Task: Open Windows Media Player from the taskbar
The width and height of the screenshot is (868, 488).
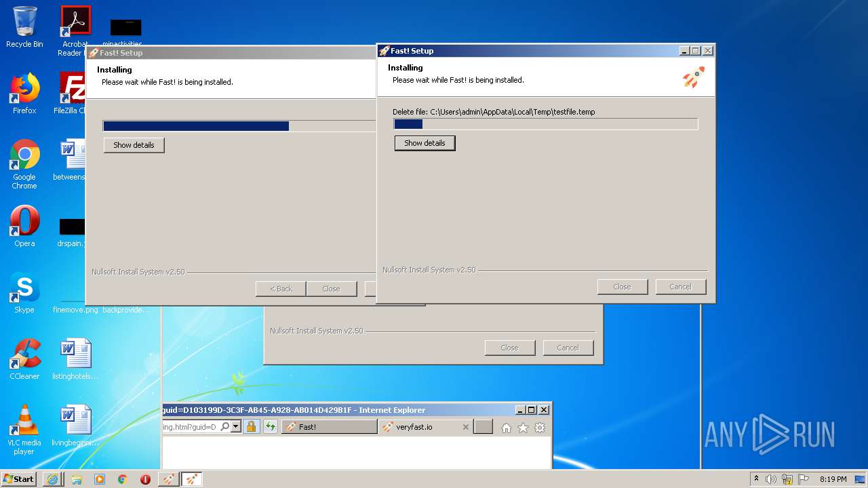Action: 100,479
